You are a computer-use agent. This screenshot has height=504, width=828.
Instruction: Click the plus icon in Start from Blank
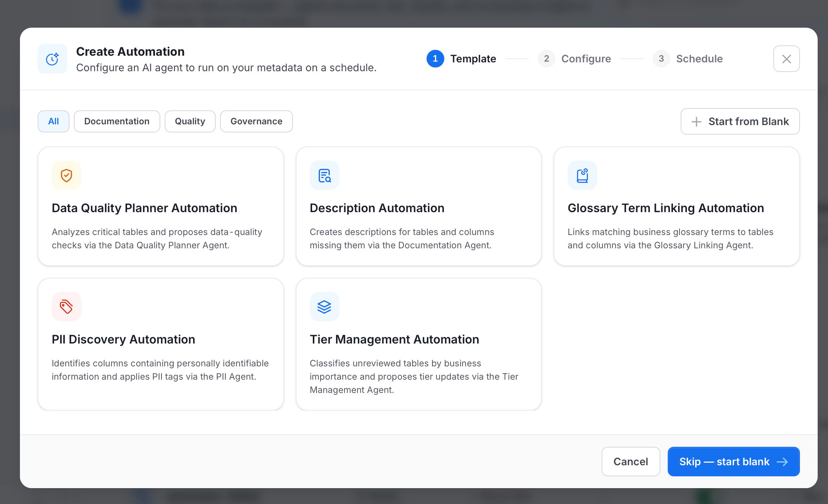point(696,121)
